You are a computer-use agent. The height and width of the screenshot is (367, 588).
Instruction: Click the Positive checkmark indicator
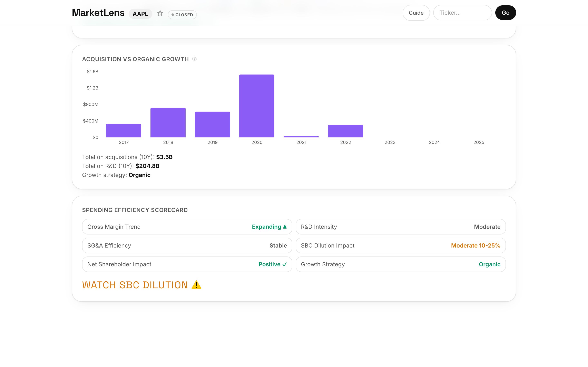[285, 264]
